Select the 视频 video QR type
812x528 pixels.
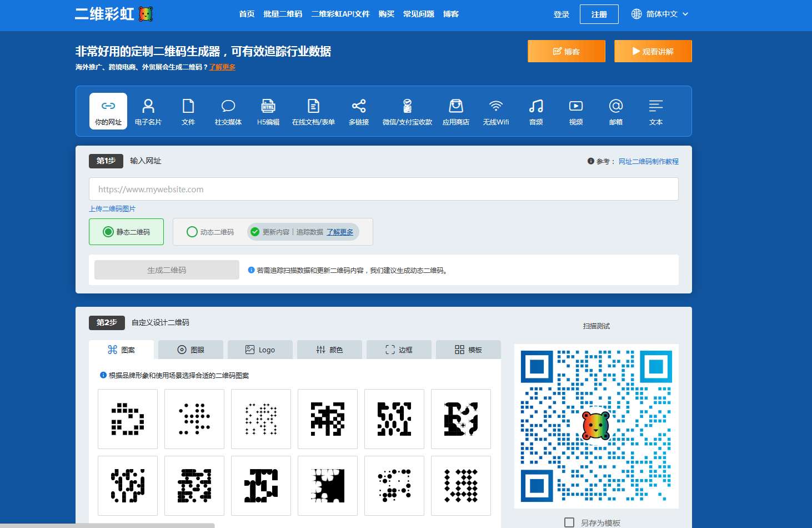[576, 111]
